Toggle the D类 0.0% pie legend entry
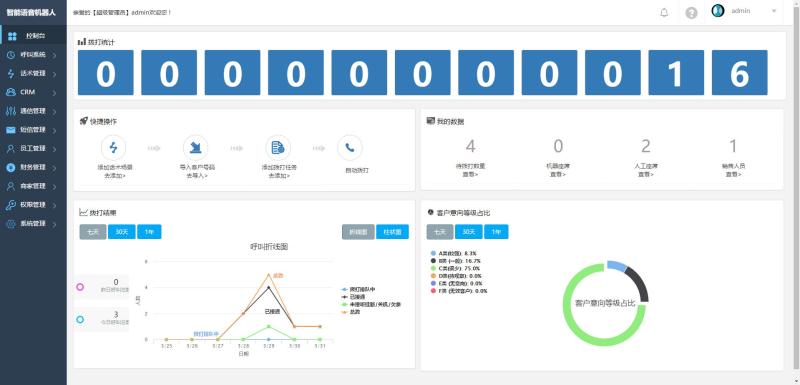Image resolution: width=800 pixels, height=385 pixels. [456, 276]
